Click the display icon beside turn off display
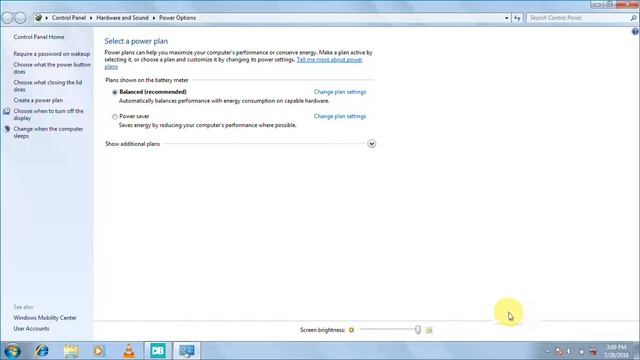This screenshot has width=640, height=360. (x=7, y=111)
